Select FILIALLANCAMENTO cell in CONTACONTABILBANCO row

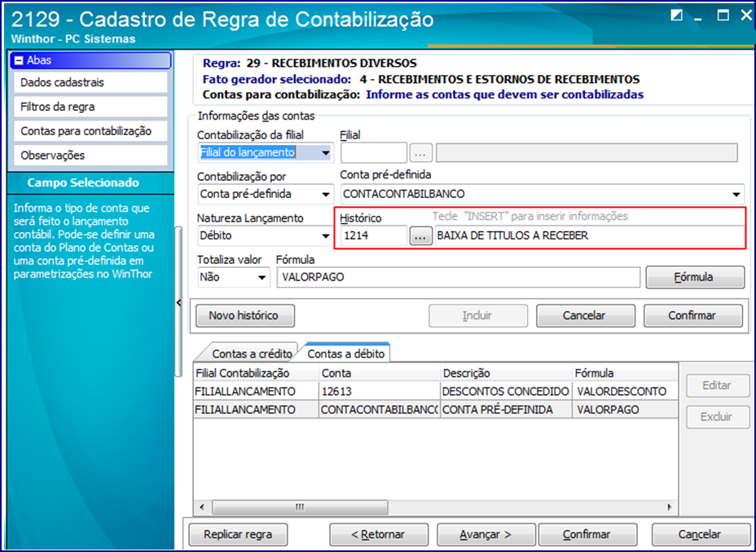click(x=256, y=410)
